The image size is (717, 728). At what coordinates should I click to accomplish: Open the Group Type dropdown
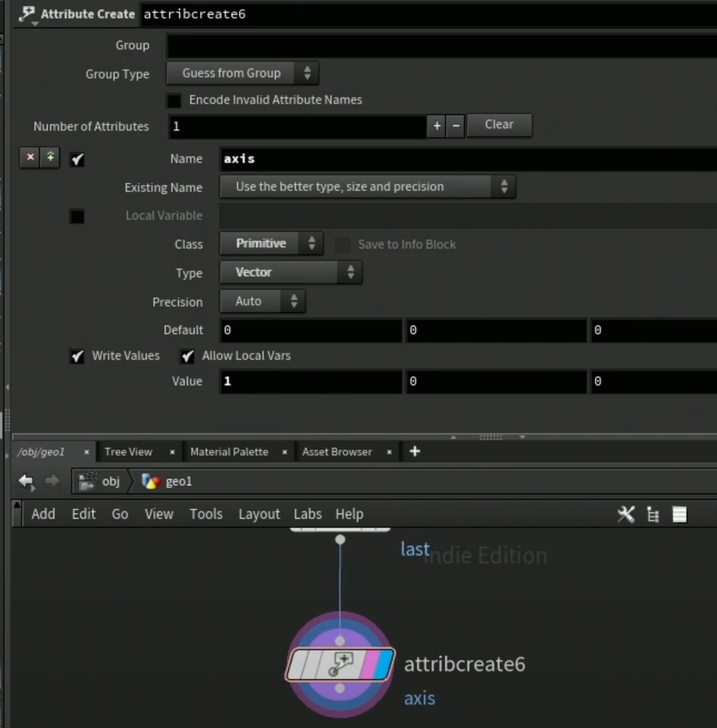[243, 73]
